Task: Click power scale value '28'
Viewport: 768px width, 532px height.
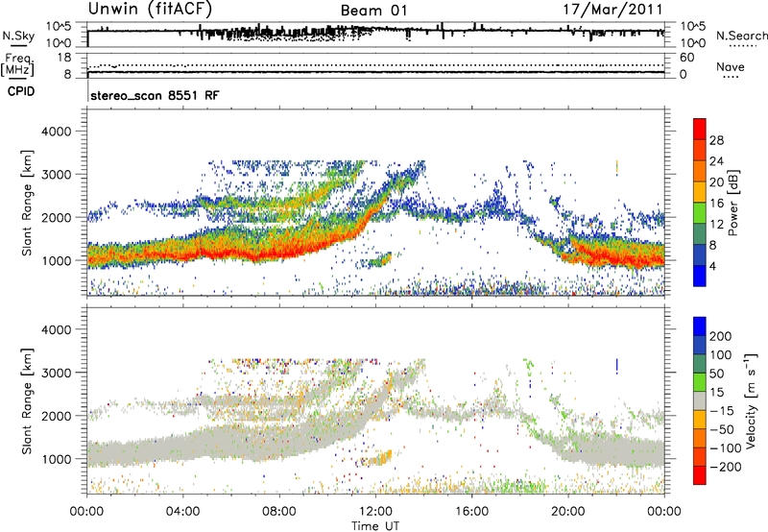Action: (716, 140)
